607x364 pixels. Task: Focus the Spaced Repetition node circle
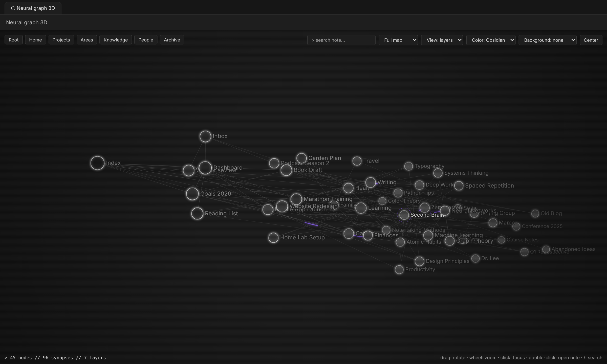[459, 186]
